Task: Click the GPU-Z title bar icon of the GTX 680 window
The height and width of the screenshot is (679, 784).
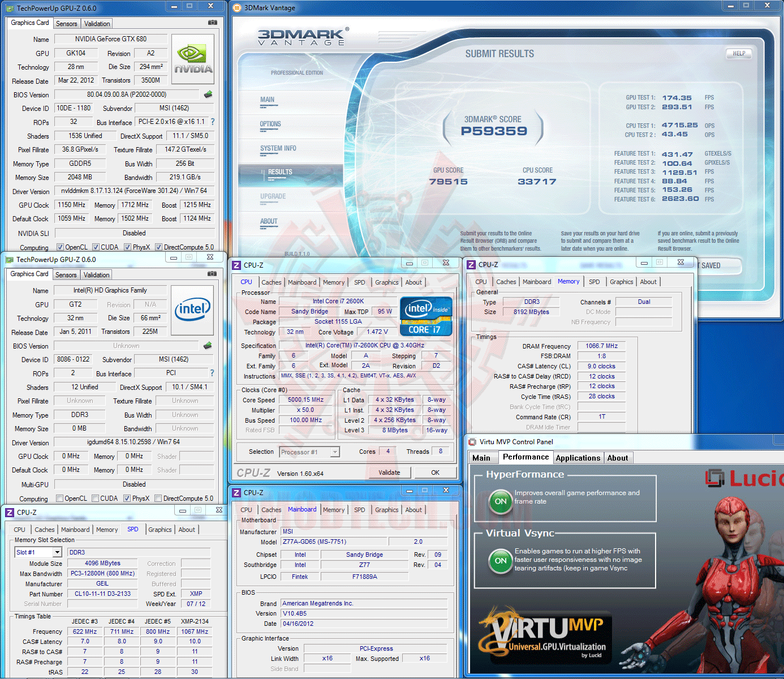Action: coord(10,8)
